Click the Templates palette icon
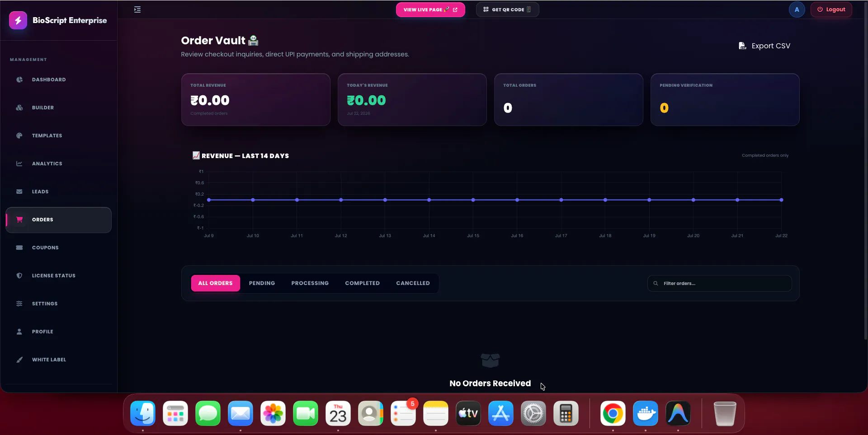Screen dimensions: 868x435 [19, 136]
